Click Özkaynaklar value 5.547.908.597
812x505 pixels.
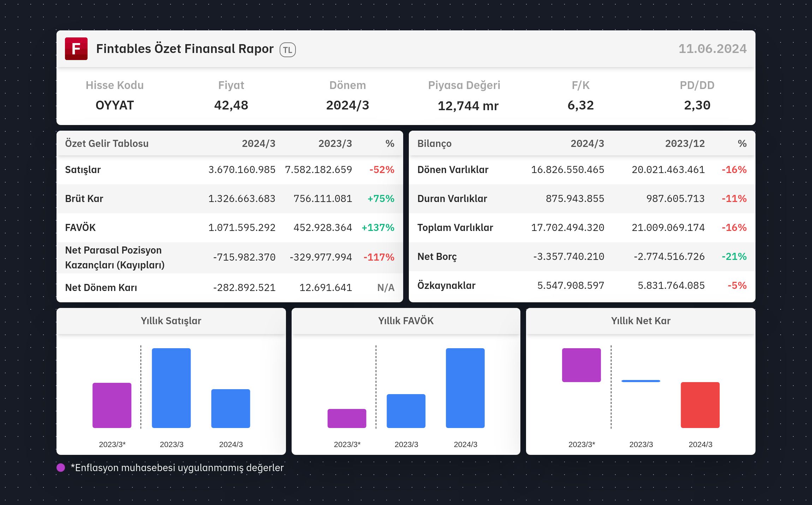pyautogui.click(x=571, y=285)
